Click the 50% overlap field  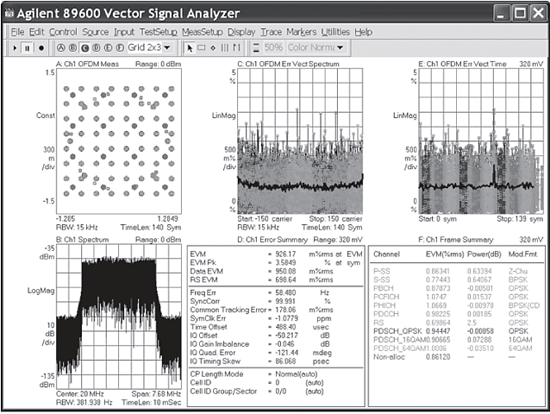click(x=273, y=47)
